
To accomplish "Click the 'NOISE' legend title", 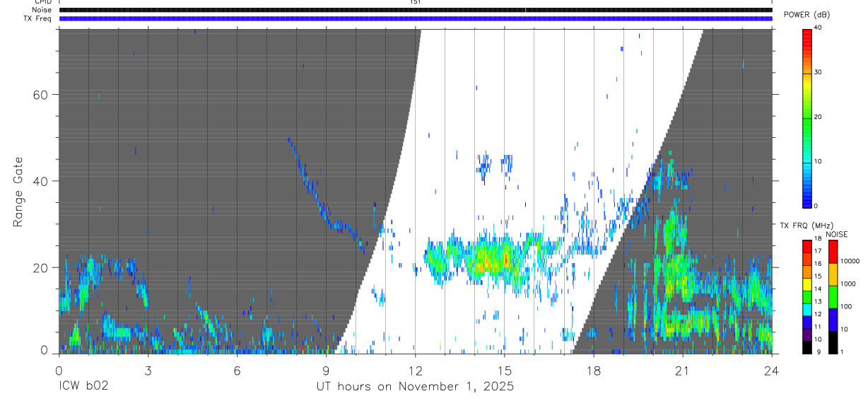I will click(835, 234).
